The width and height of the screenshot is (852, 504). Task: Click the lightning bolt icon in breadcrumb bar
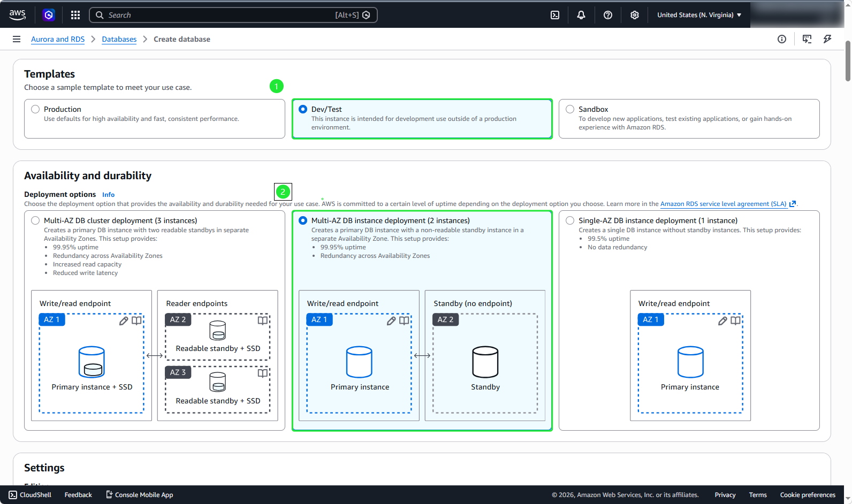(827, 39)
